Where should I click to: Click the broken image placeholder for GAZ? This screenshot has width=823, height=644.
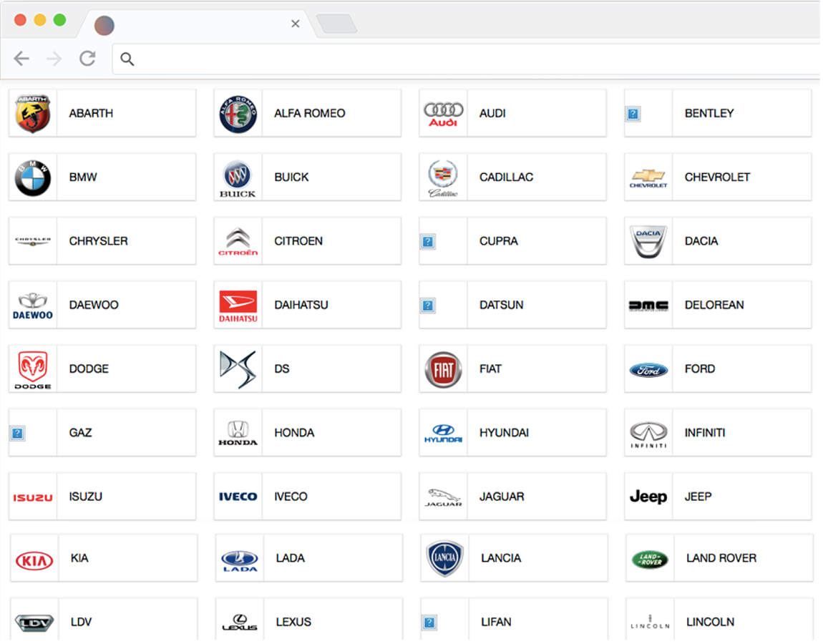point(17,434)
